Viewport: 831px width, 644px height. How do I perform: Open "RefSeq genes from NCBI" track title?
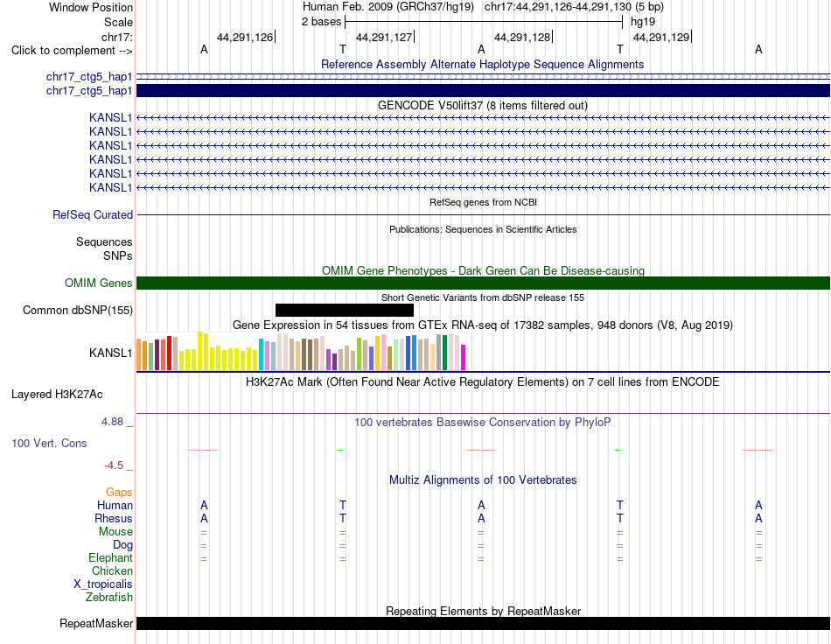[483, 202]
